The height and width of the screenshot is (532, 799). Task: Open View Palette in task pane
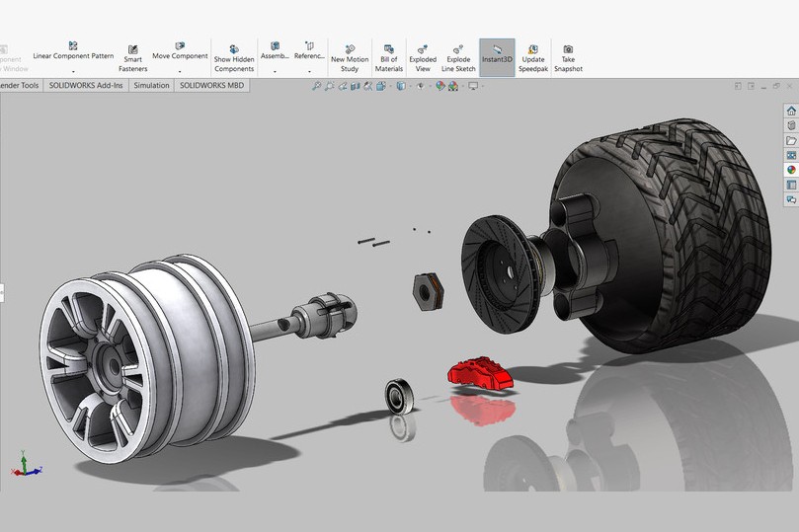click(791, 155)
